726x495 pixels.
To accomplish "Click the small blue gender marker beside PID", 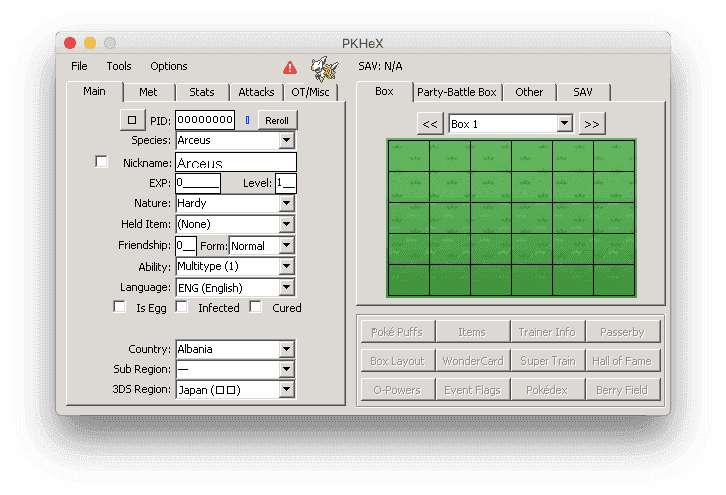I will 247,120.
